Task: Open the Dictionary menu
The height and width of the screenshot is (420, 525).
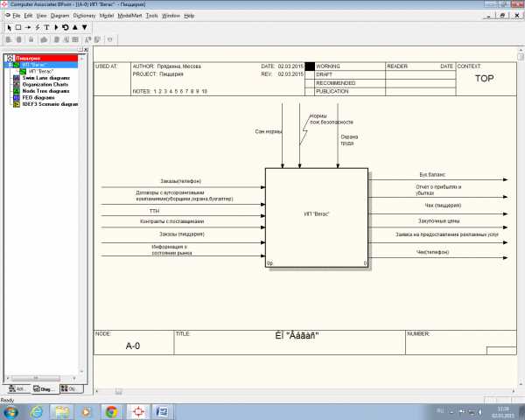Action: point(85,16)
